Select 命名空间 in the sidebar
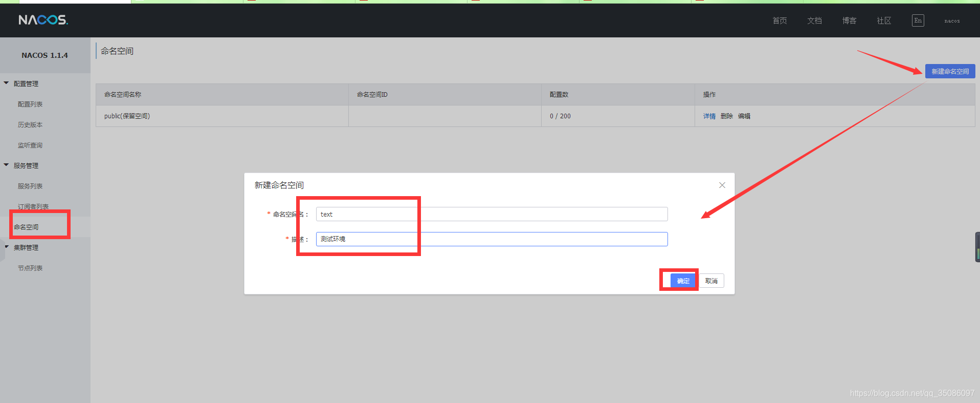The width and height of the screenshot is (980, 403). point(26,227)
